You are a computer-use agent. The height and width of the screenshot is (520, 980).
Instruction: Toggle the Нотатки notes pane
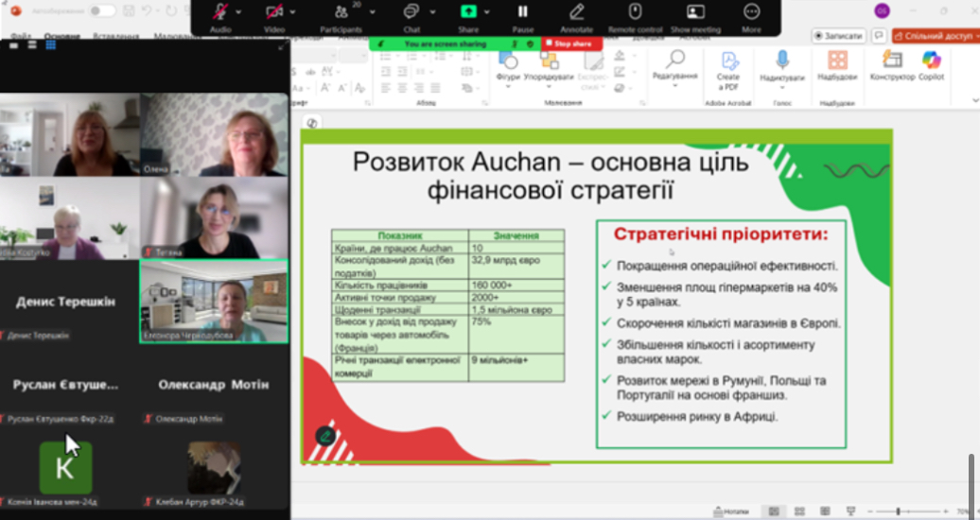[x=731, y=511]
